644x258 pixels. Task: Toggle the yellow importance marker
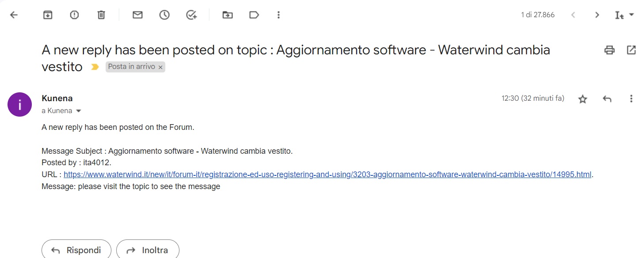click(x=94, y=67)
